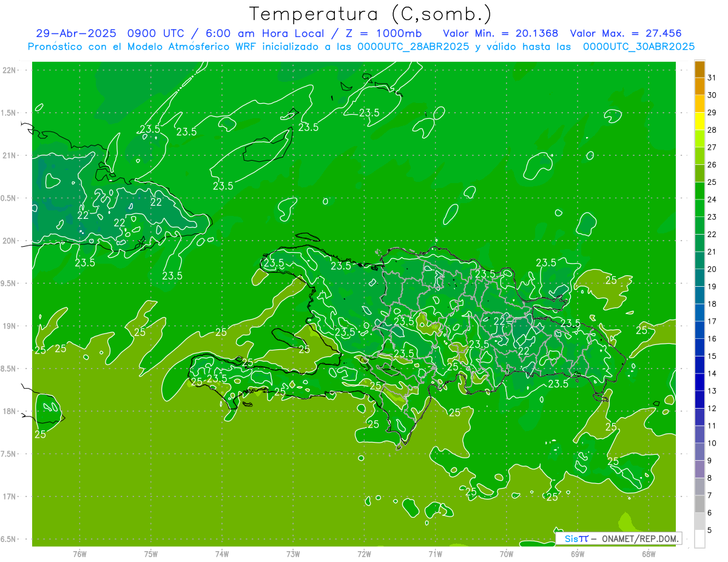Click longitude axis label '75W'
728x562 pixels.
[151, 554]
